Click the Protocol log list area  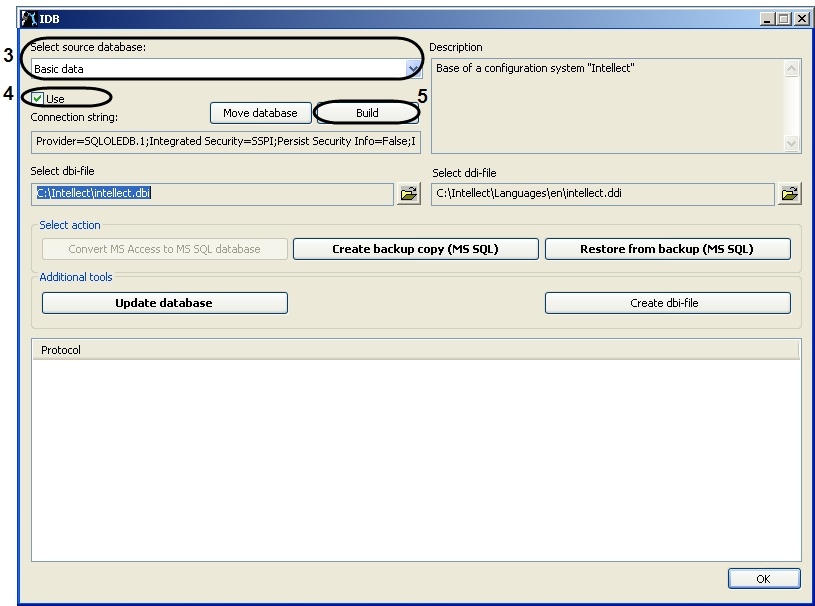tap(416, 459)
